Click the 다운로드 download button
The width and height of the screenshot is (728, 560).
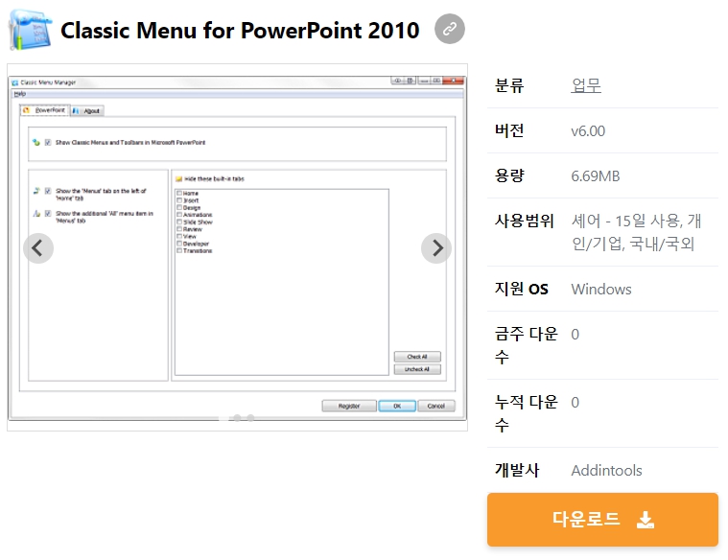[602, 519]
